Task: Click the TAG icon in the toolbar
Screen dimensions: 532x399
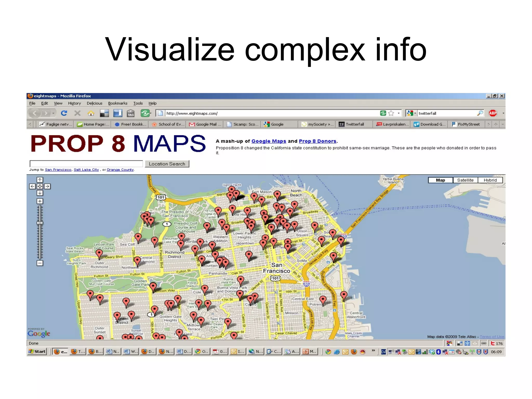Action: (131, 113)
